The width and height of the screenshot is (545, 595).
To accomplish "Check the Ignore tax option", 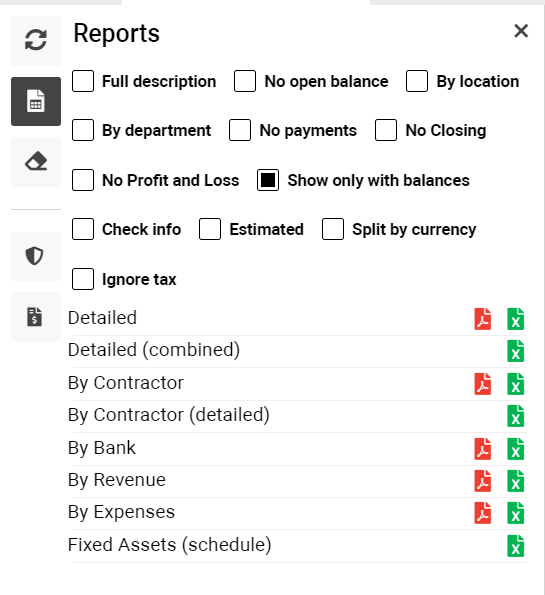I will click(83, 279).
